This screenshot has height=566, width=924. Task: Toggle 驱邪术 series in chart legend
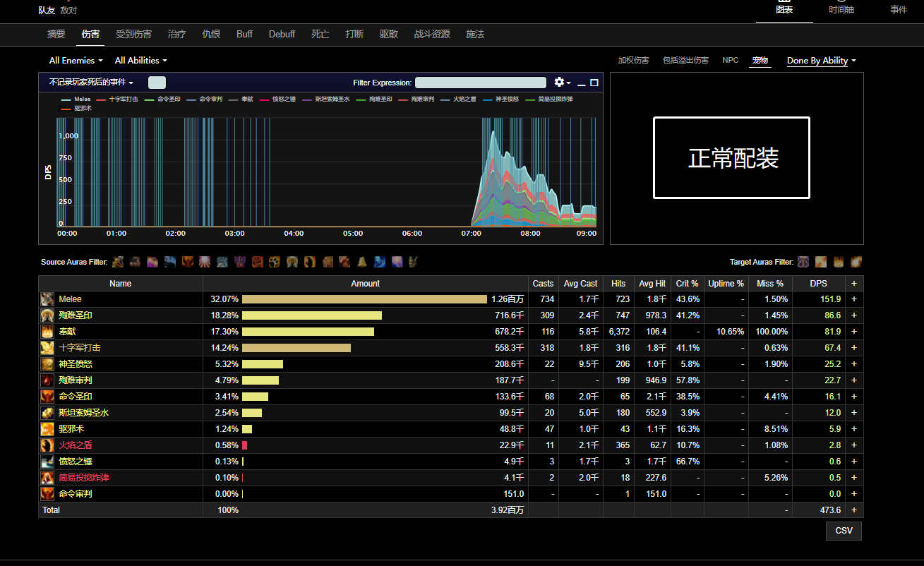pos(76,109)
